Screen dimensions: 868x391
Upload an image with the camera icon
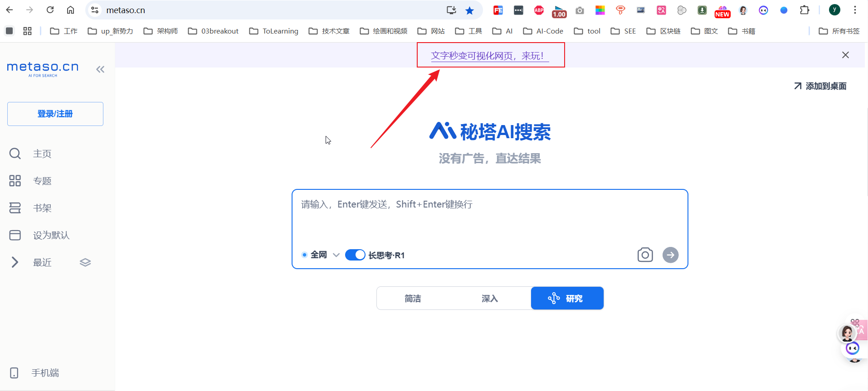[645, 255]
